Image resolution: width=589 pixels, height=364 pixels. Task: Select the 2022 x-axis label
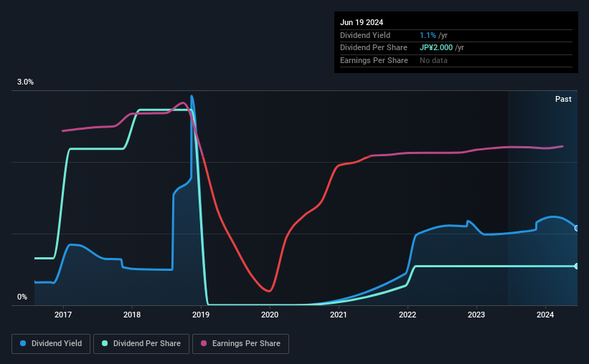407,315
